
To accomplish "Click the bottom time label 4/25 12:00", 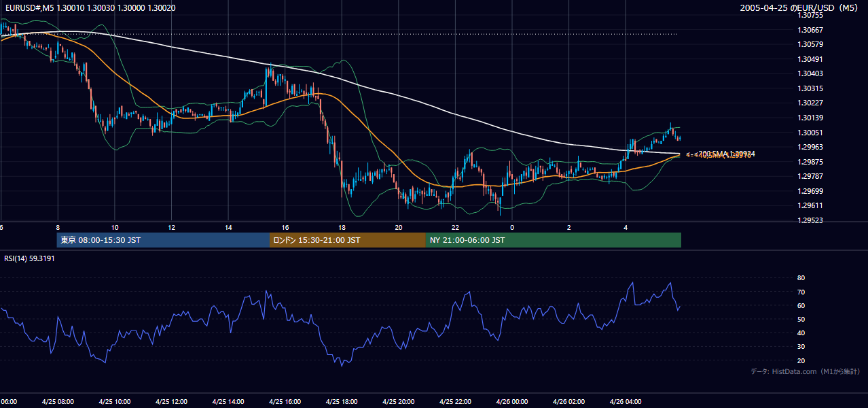I will pos(171,401).
